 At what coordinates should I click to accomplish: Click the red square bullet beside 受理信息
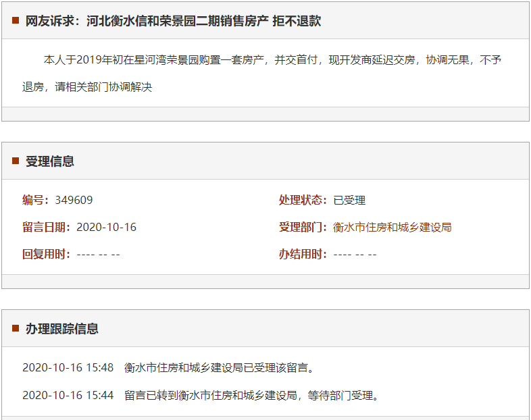[x=16, y=161]
